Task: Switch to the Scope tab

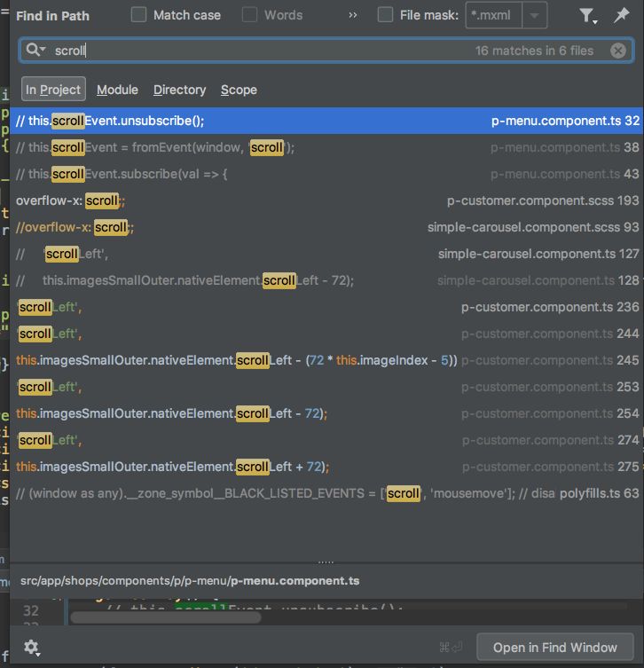Action: (239, 90)
